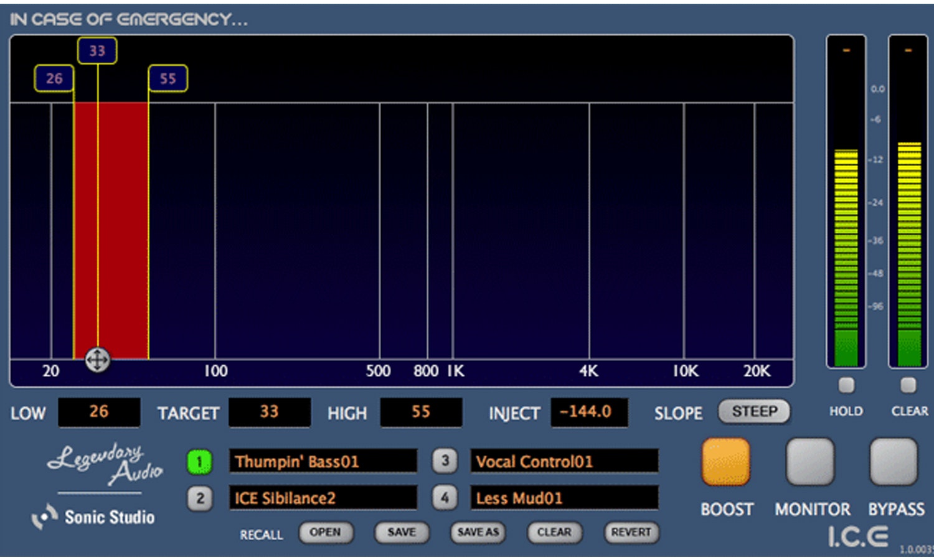Click the crosshair move handle on the graph
Image resolution: width=934 pixels, height=560 pixels.
(98, 360)
